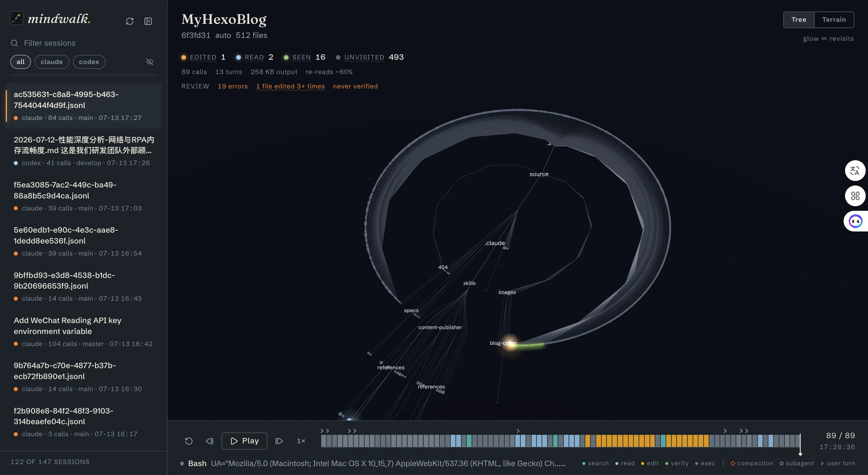The width and height of the screenshot is (868, 475).
Task: Click the READ legend label
Action: (254, 57)
